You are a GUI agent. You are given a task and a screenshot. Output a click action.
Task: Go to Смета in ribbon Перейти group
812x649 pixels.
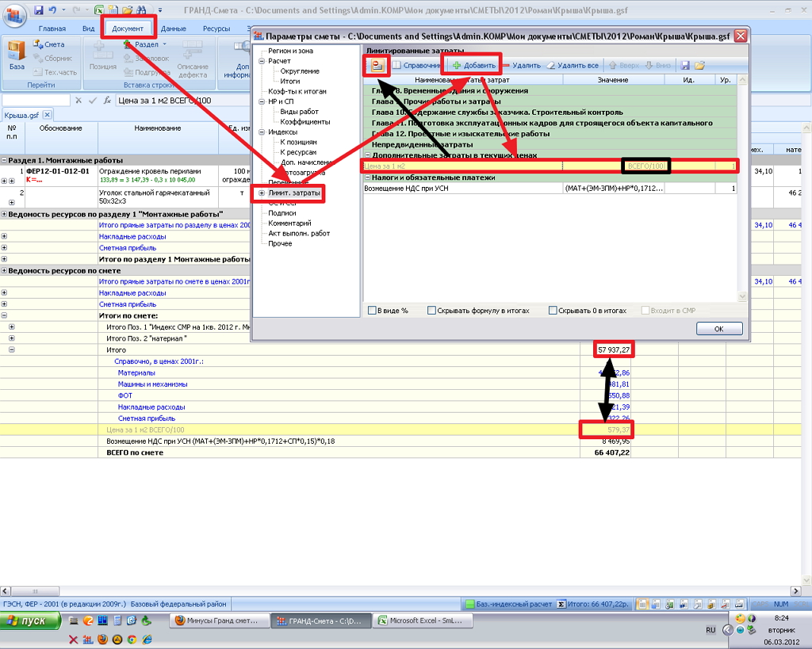[48, 44]
